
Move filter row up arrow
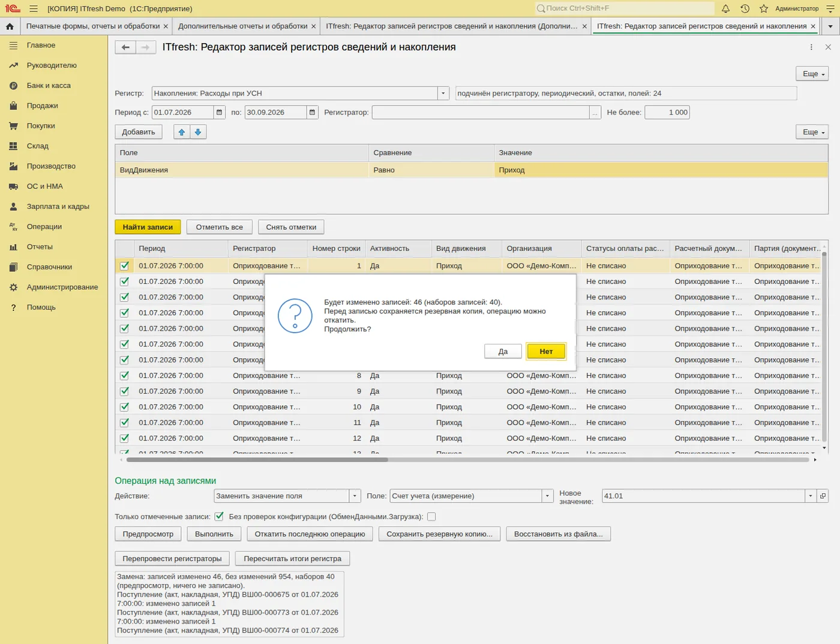tap(182, 132)
